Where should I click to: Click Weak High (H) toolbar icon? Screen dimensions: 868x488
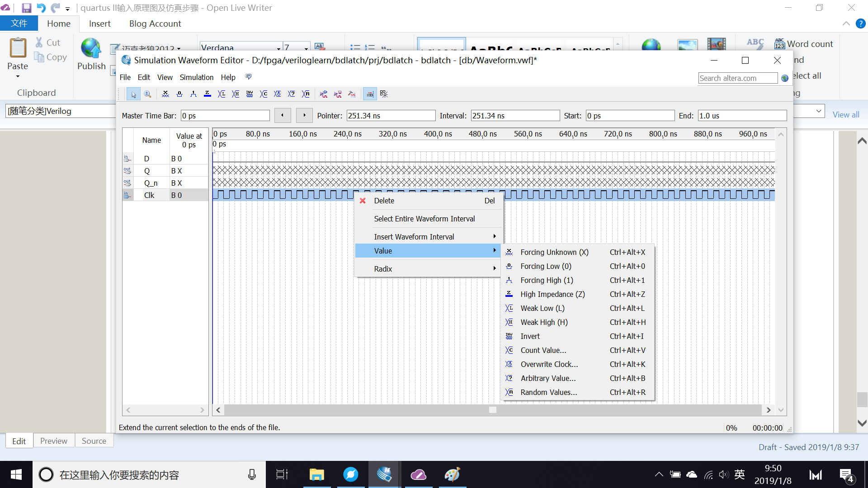point(236,94)
